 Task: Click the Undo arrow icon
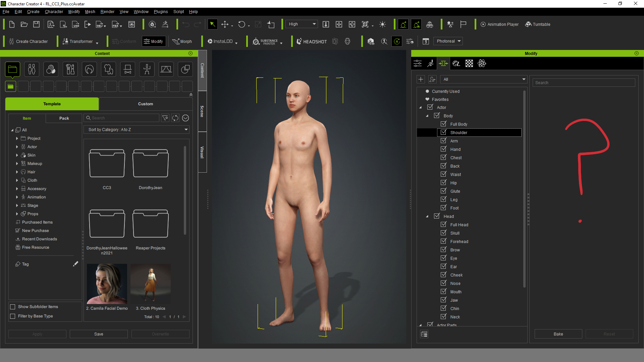(186, 24)
